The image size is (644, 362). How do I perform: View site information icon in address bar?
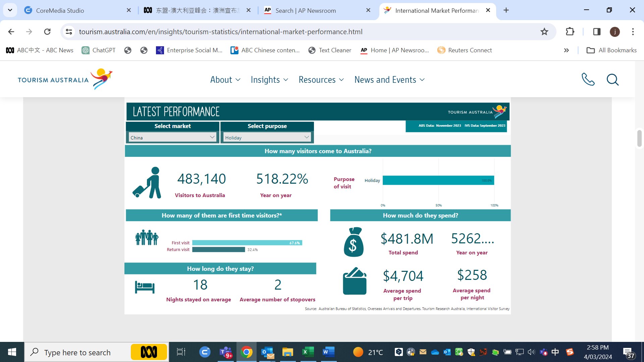pyautogui.click(x=69, y=32)
